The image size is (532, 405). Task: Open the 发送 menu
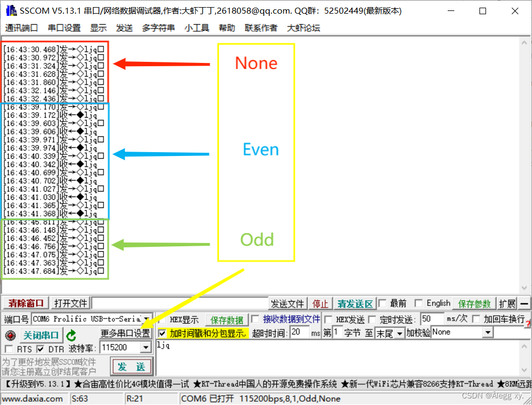(x=124, y=28)
